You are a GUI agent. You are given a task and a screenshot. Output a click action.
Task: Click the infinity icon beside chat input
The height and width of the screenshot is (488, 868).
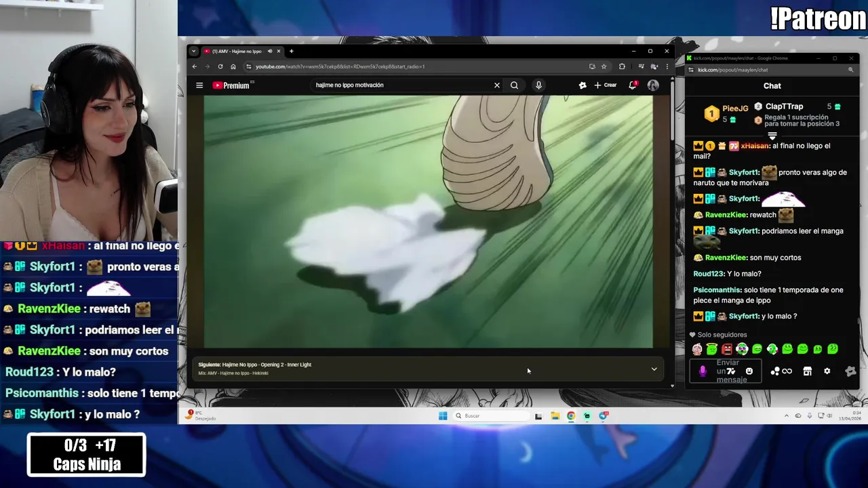click(787, 371)
